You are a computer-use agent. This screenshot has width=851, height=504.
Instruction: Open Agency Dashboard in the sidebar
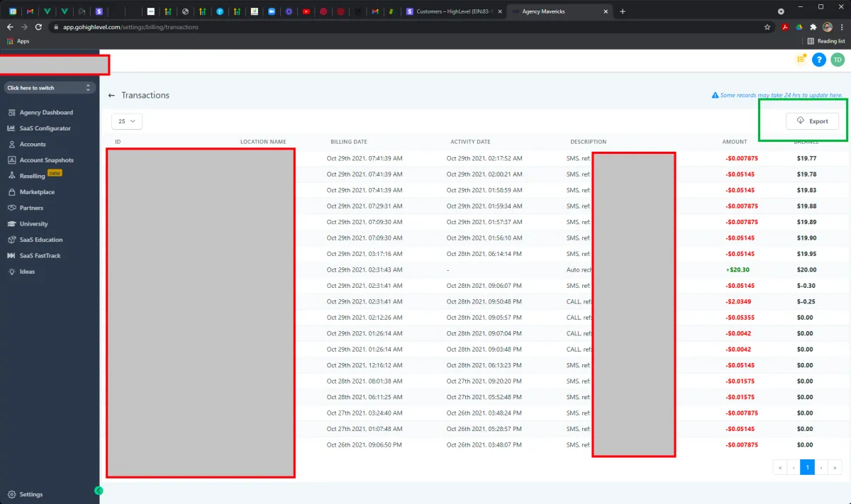40,113
